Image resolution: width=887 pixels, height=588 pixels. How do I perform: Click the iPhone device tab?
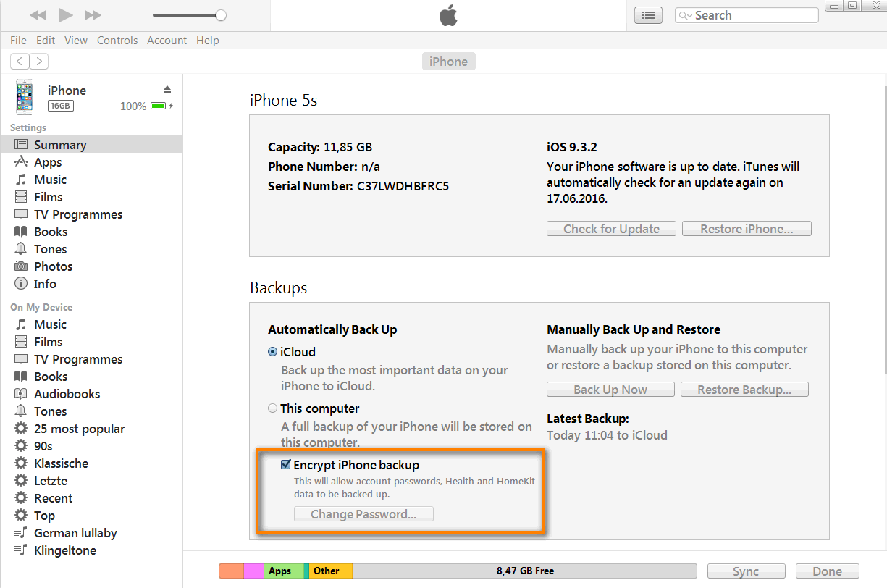[x=448, y=62]
